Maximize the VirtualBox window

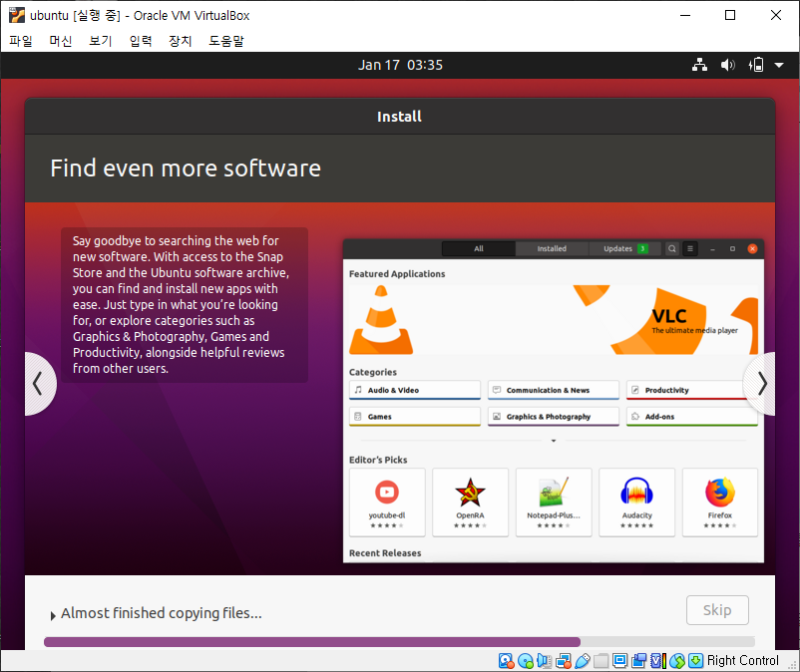point(730,15)
